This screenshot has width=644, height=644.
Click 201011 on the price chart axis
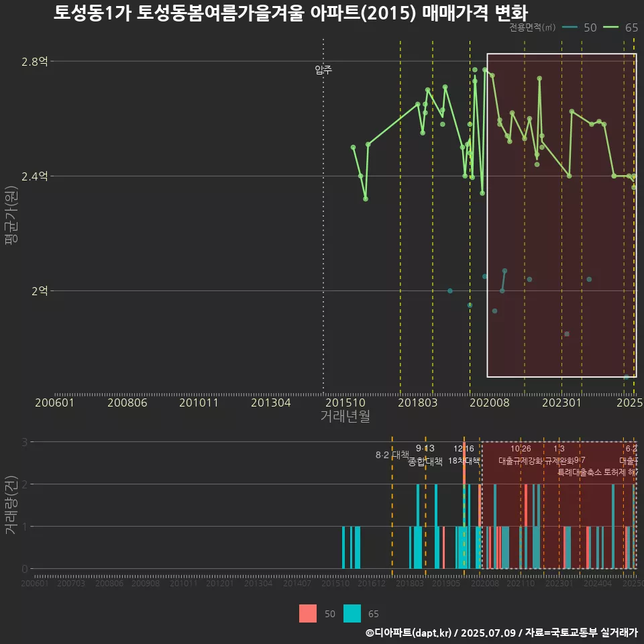tap(199, 402)
